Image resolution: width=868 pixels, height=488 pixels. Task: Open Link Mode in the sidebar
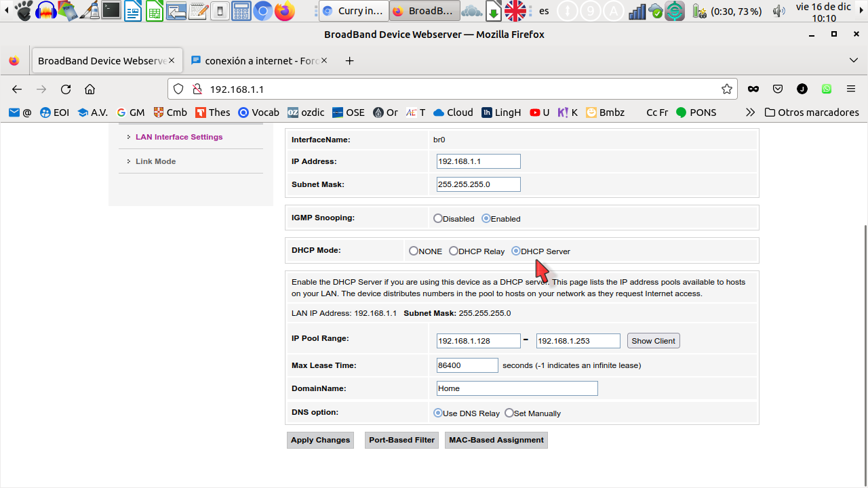155,161
